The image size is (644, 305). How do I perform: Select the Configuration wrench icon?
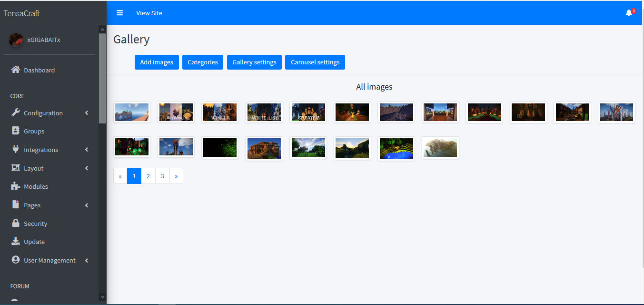coord(16,112)
